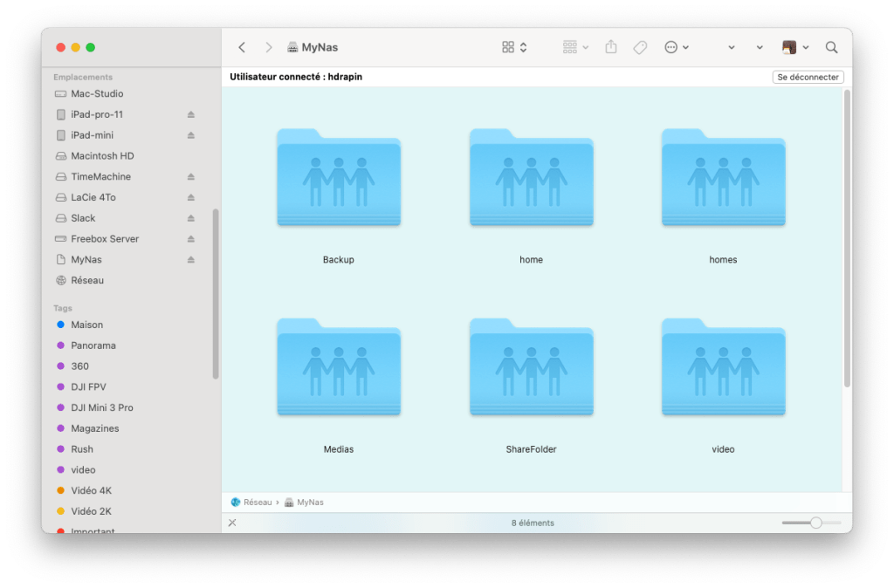Open the icon view switcher dropdown
The width and height of the screenshot is (894, 588).
pos(514,47)
